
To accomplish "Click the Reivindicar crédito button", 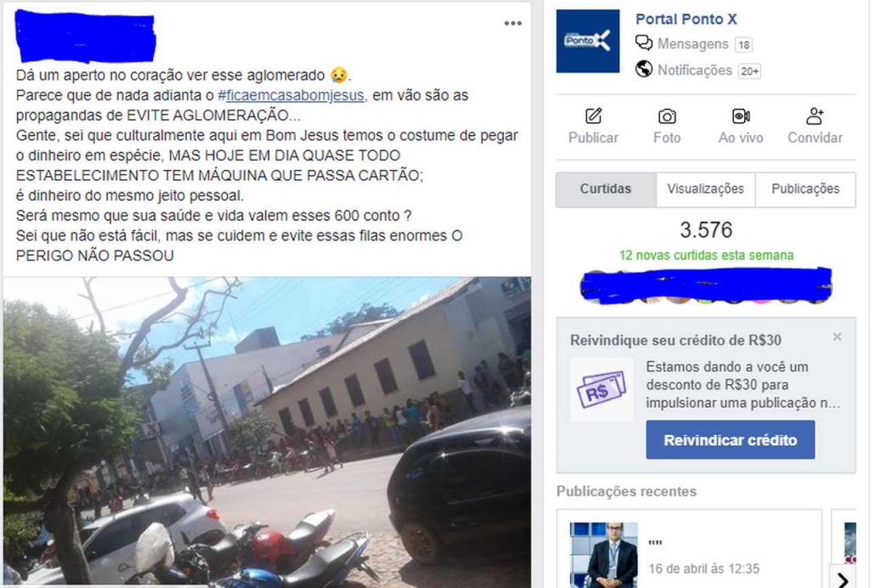I will click(730, 440).
